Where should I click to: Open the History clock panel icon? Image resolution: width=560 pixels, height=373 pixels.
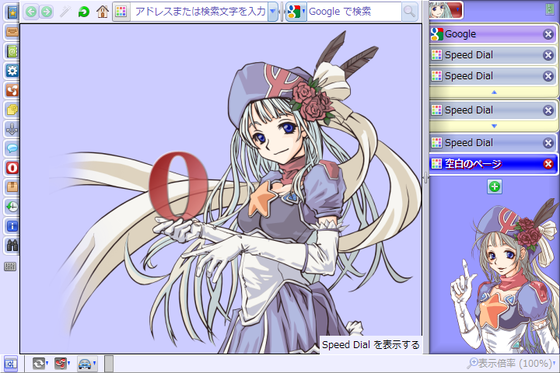click(x=12, y=207)
